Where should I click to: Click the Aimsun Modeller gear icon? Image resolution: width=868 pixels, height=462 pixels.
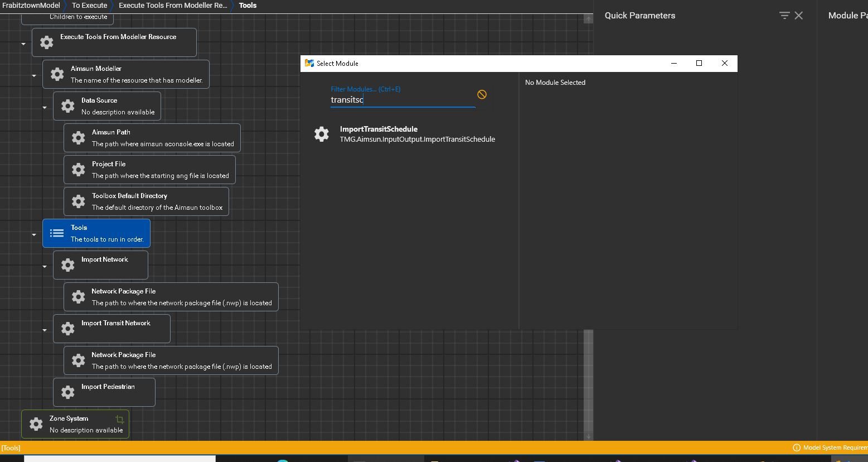pyautogui.click(x=57, y=74)
